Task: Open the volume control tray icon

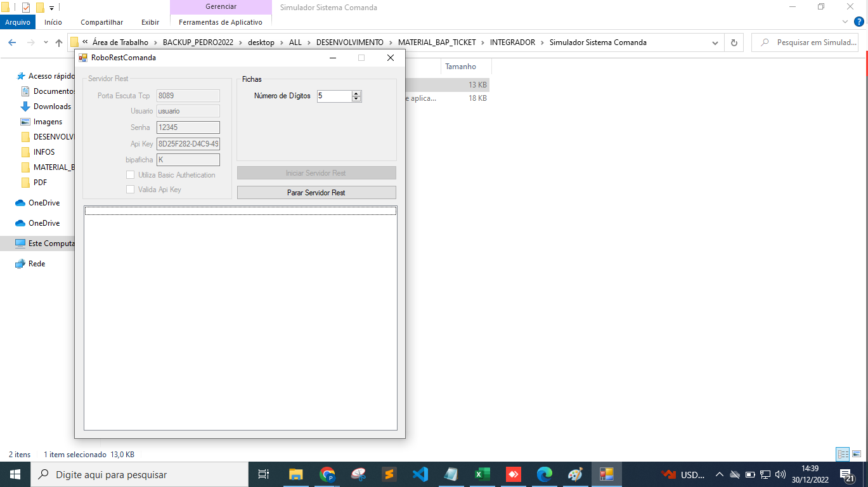Action: tap(781, 474)
